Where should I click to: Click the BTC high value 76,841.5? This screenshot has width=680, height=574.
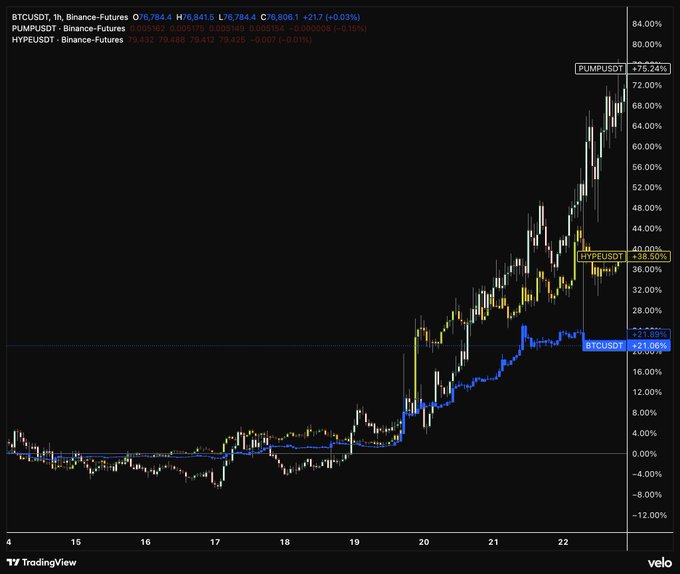pos(198,17)
